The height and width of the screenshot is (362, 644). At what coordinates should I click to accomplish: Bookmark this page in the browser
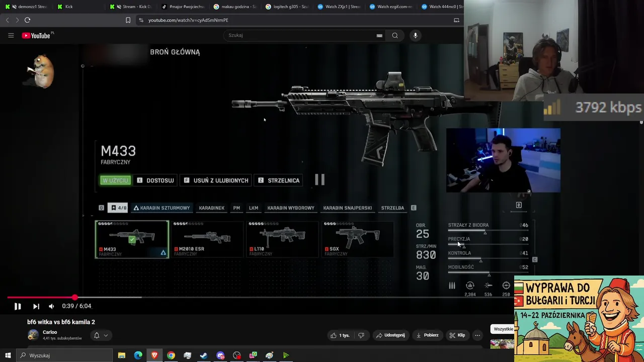click(x=128, y=20)
